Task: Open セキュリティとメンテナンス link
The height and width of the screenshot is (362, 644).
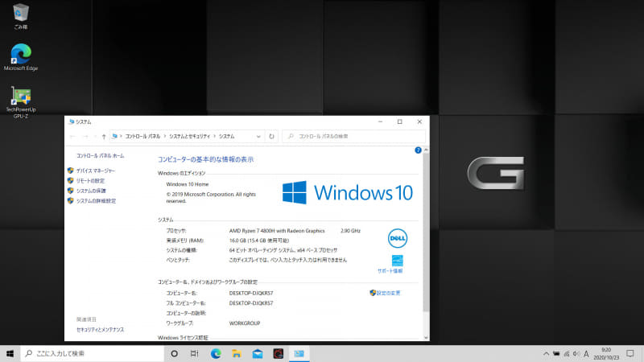Action: tap(100, 330)
